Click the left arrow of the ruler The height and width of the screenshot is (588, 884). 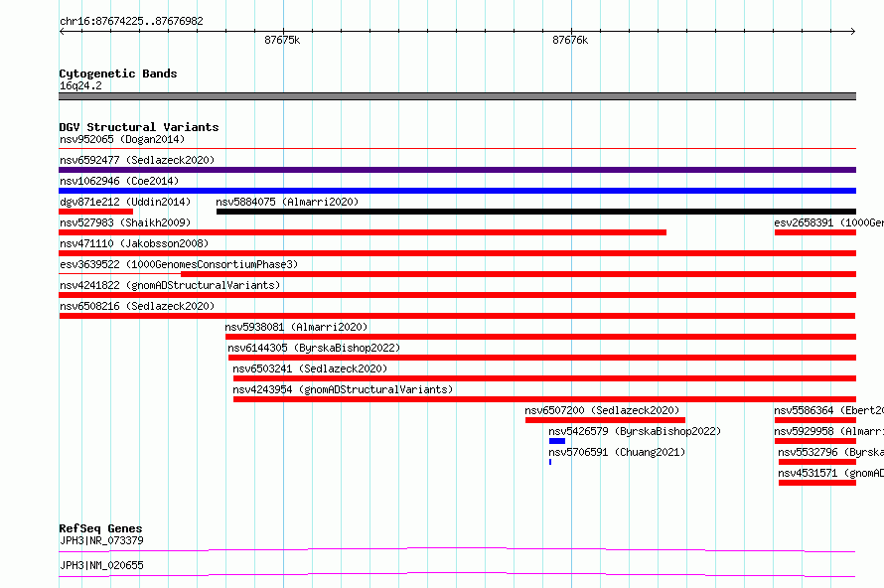tap(62, 31)
